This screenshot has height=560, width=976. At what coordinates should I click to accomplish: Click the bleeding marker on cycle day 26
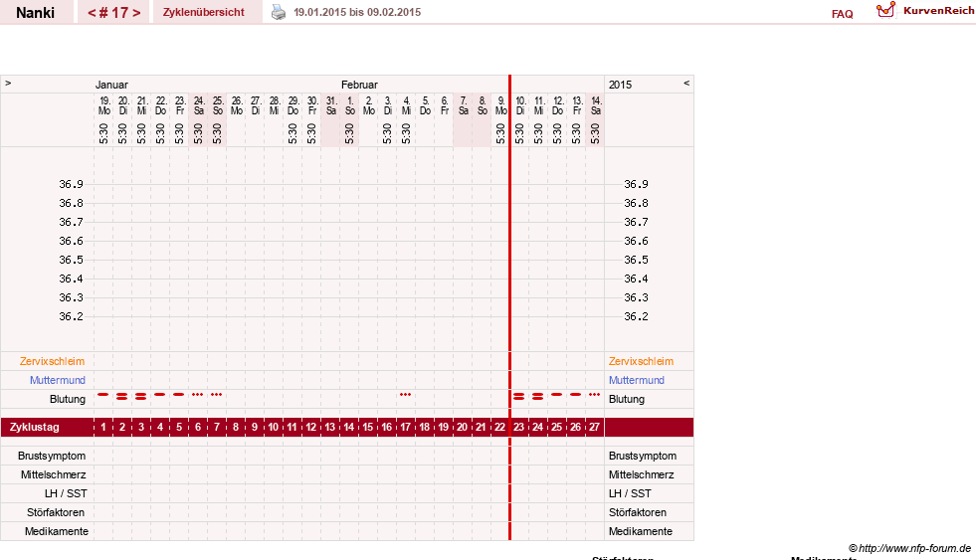tap(576, 395)
